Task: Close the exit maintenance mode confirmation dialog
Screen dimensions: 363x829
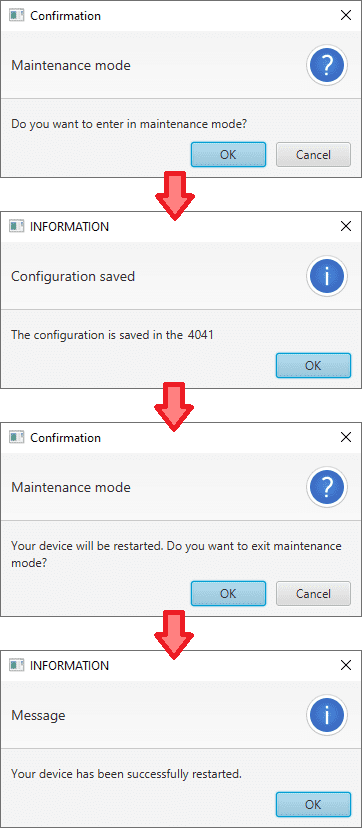Action: point(346,437)
